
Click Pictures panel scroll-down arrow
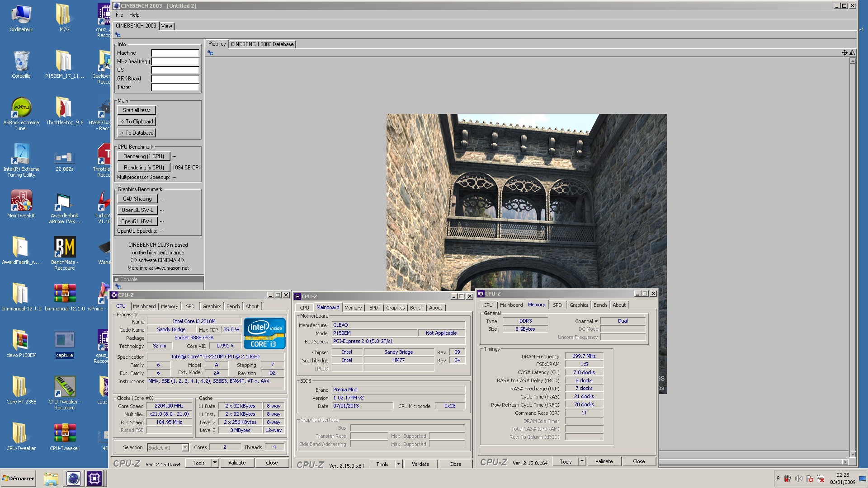pos(853,455)
